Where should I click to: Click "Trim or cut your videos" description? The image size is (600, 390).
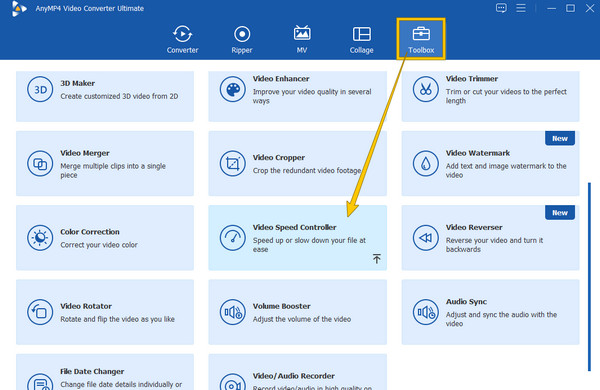506,96
